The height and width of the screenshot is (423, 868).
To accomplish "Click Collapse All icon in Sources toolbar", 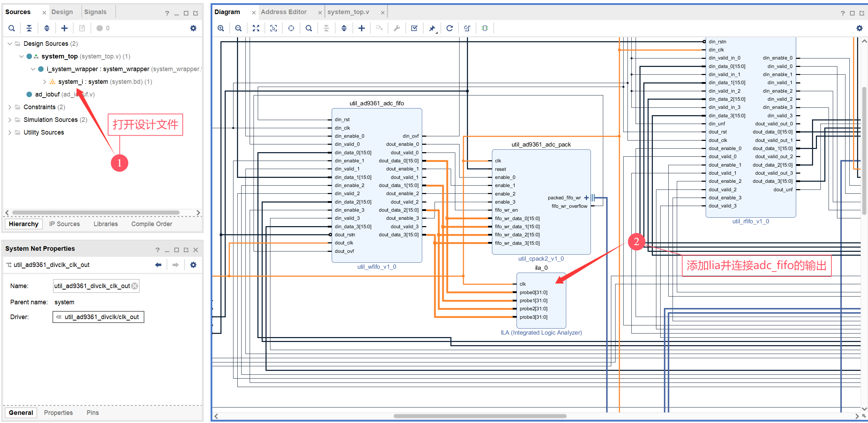I will [x=29, y=28].
